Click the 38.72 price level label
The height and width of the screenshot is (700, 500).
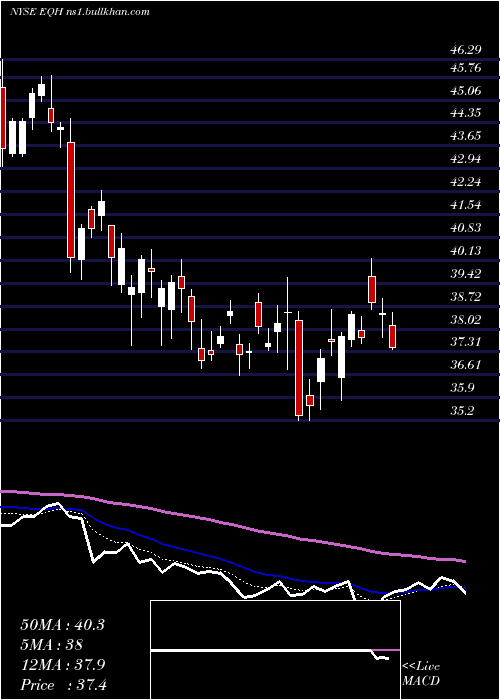pos(465,297)
